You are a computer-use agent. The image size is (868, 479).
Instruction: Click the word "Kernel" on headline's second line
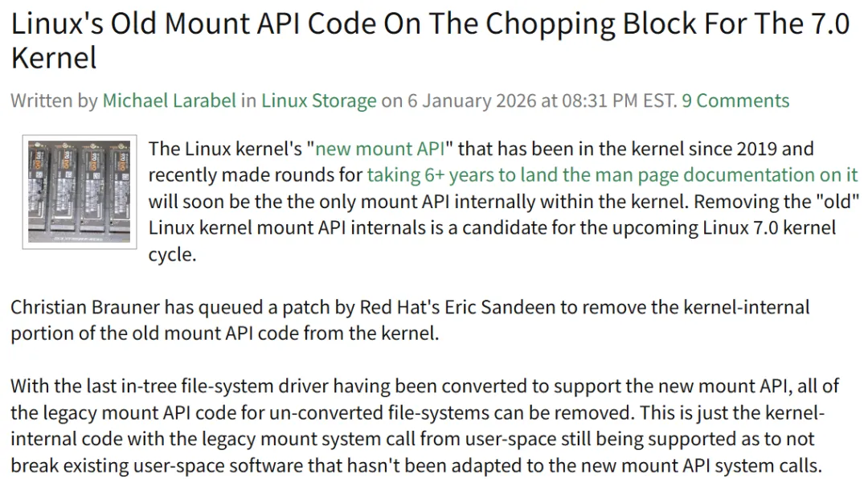click(x=55, y=58)
